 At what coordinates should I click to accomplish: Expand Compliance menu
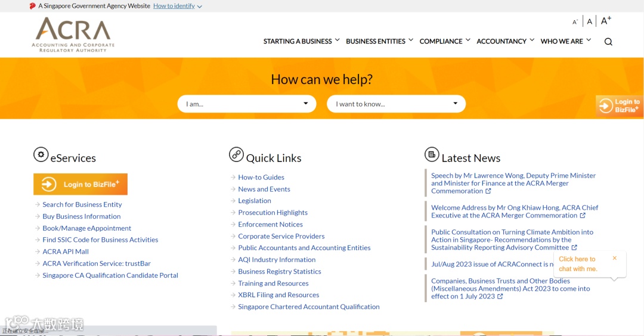445,41
